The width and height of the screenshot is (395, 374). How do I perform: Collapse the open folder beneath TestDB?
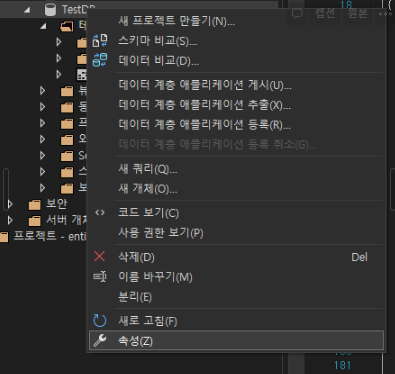coord(43,26)
